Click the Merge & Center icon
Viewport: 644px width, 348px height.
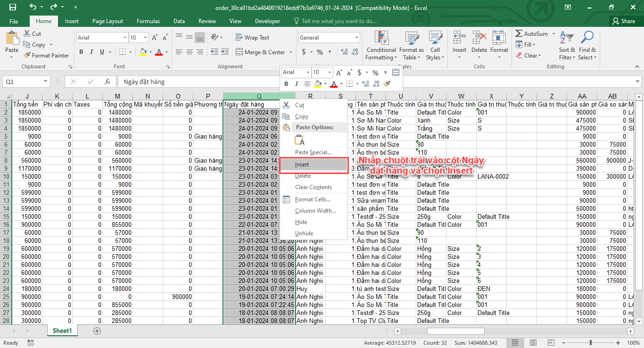[239, 52]
